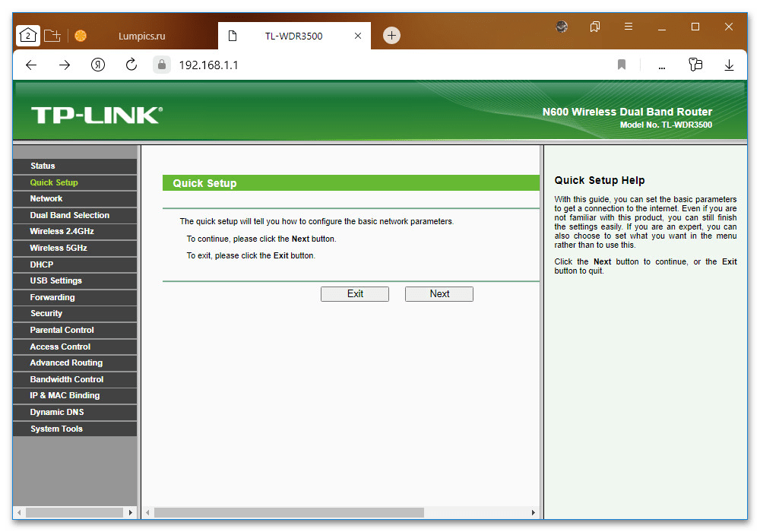Switch to the Lumpics.ru tab
The height and width of the screenshot is (532, 760).
(142, 36)
